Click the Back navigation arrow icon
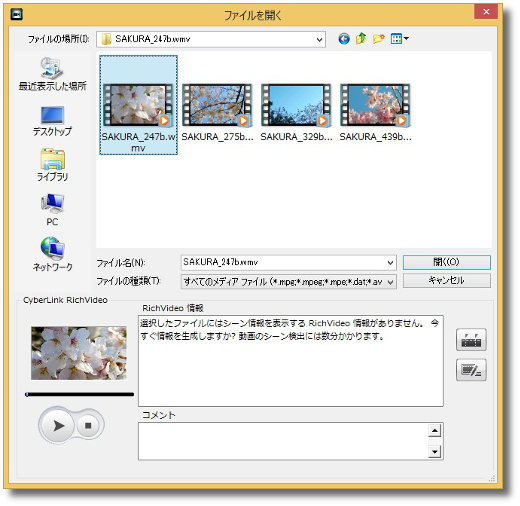Viewport: 520px width, 506px height. pos(344,39)
